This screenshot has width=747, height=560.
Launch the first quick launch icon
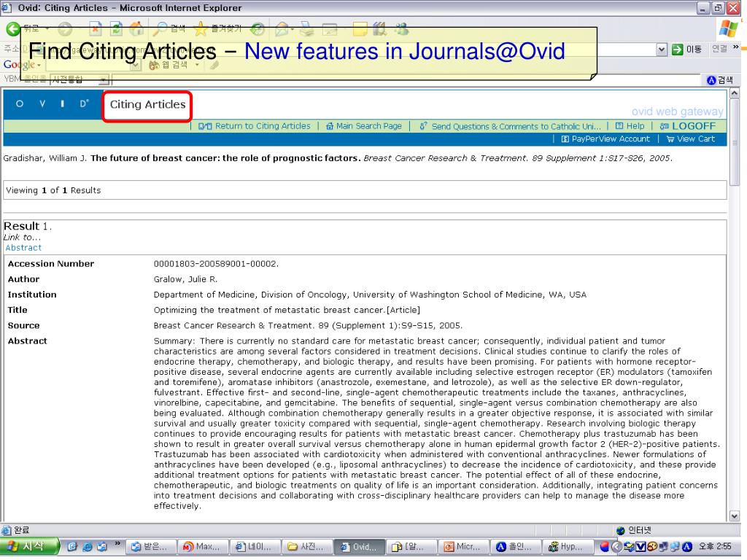[72, 547]
